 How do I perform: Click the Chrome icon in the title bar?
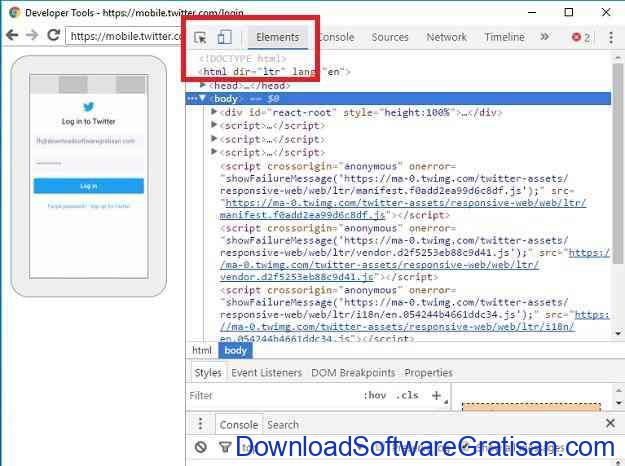(x=14, y=12)
